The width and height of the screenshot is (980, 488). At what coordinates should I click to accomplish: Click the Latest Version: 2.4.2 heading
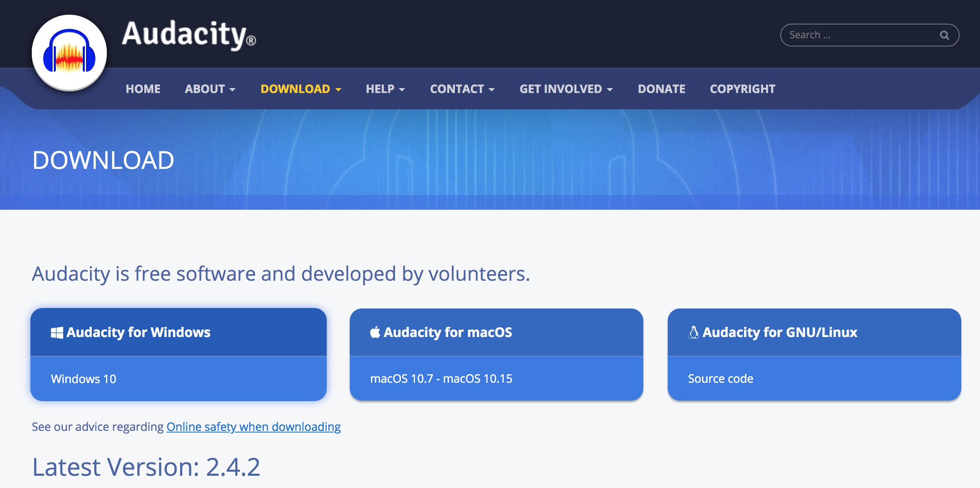[146, 467]
